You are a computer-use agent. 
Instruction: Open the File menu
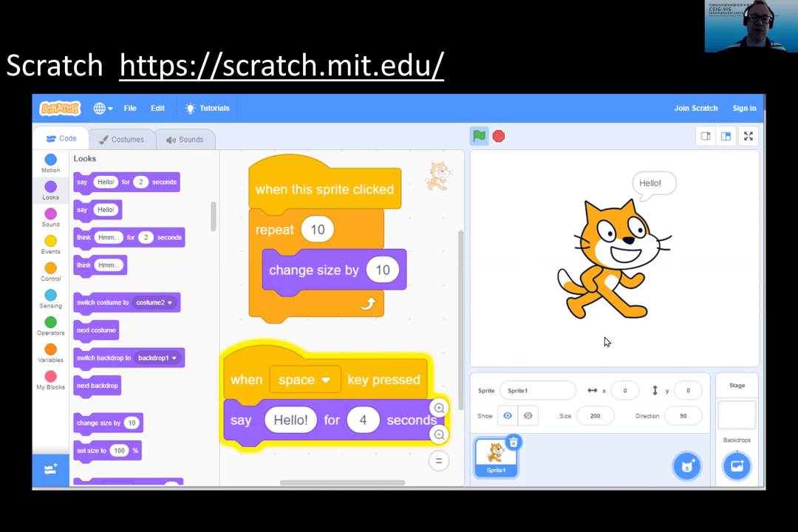130,108
